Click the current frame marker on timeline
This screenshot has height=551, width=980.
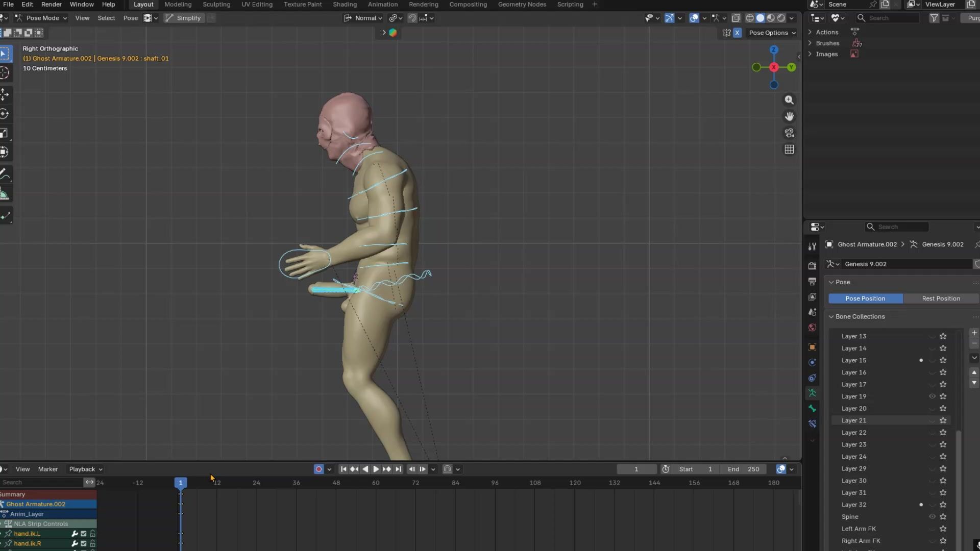coord(180,483)
